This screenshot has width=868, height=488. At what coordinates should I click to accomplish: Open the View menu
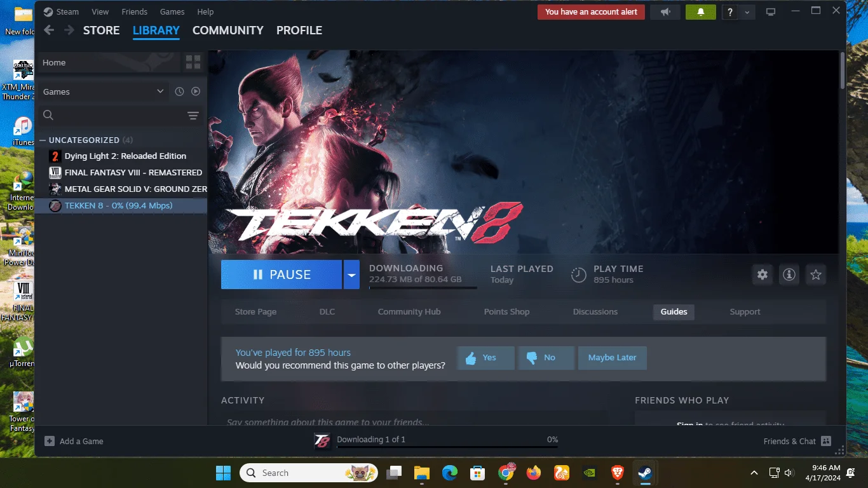tap(100, 11)
